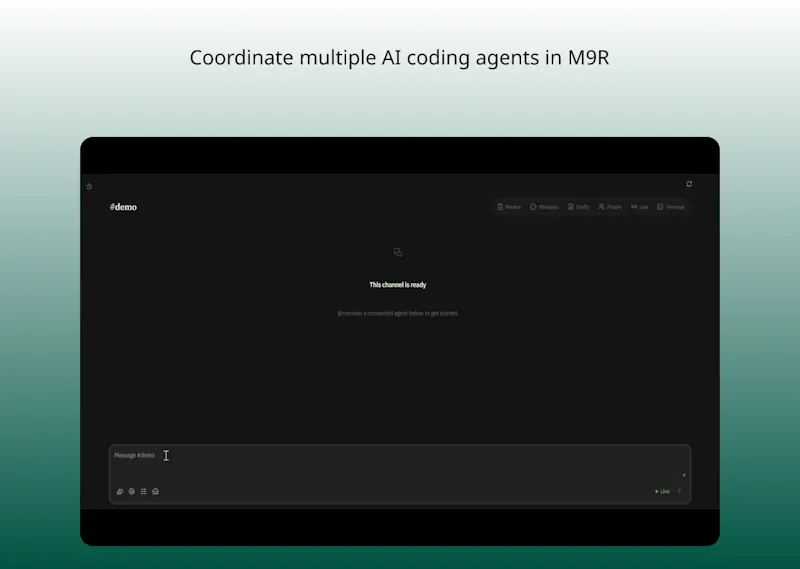Click the @ mention icon in composer
800x569 pixels.
click(x=132, y=491)
